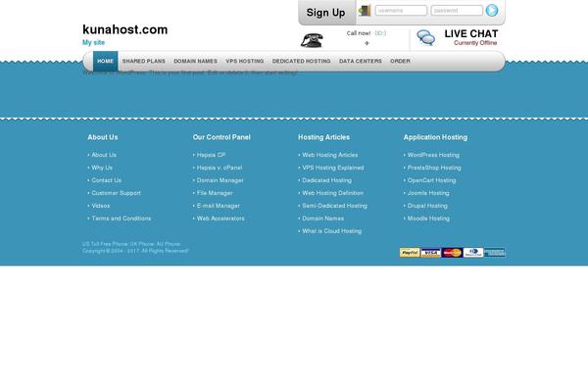The image size is (588, 392).
Task: Open Domain Names footer article link
Action: (x=323, y=219)
